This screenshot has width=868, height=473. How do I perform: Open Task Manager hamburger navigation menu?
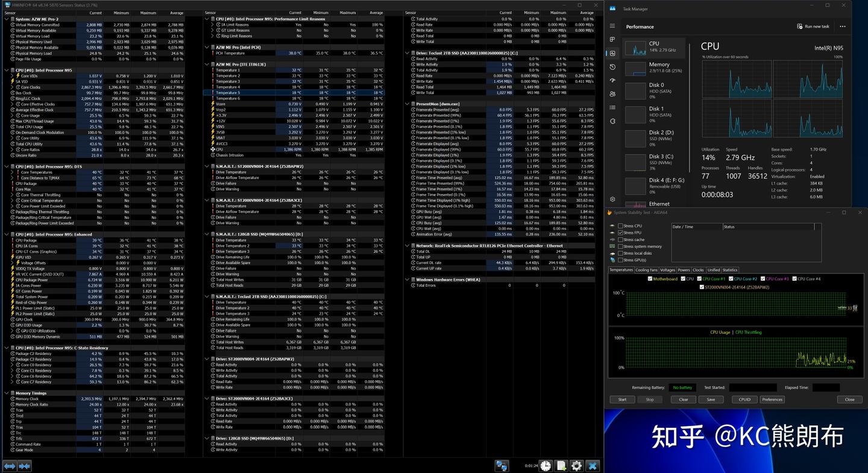(x=612, y=26)
